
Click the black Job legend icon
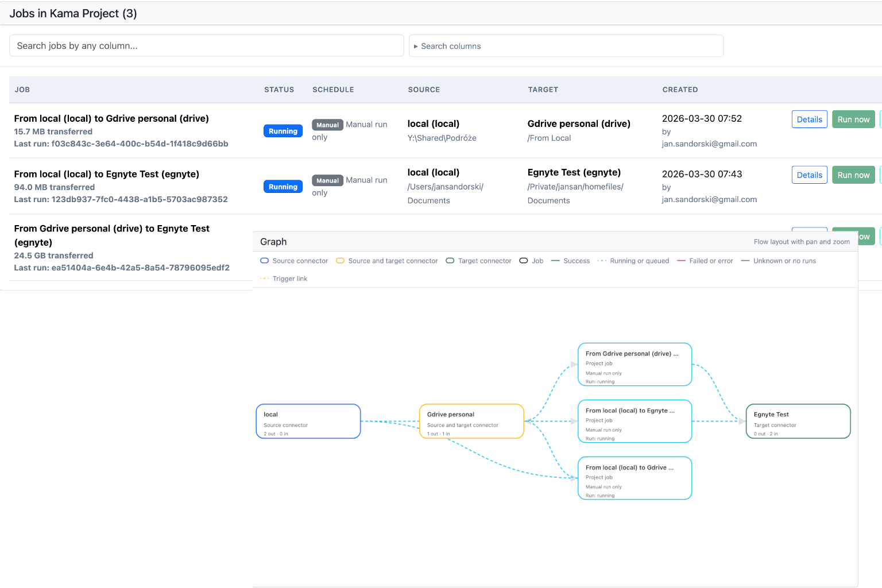[x=524, y=261]
